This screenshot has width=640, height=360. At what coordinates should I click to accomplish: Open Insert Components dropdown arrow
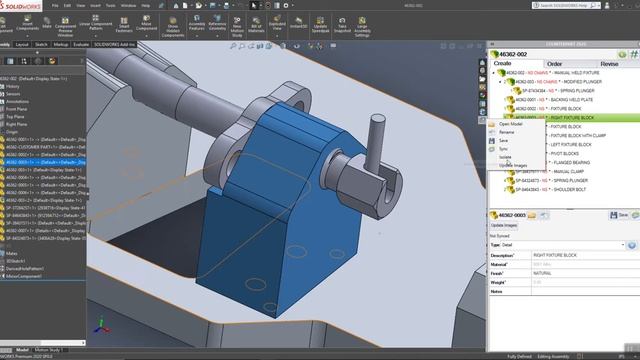point(27,36)
